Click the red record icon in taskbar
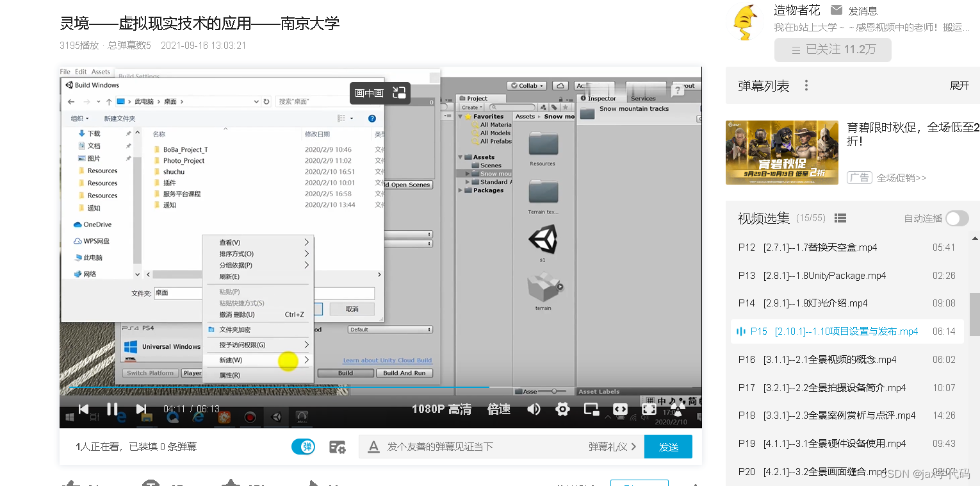Viewport: 980px width, 486px height. coord(250,417)
